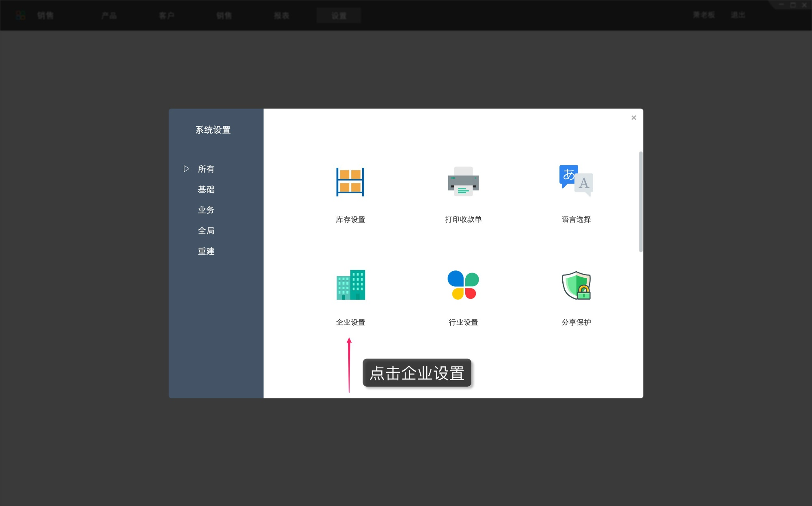Select 全局 in the sidebar

(x=206, y=230)
